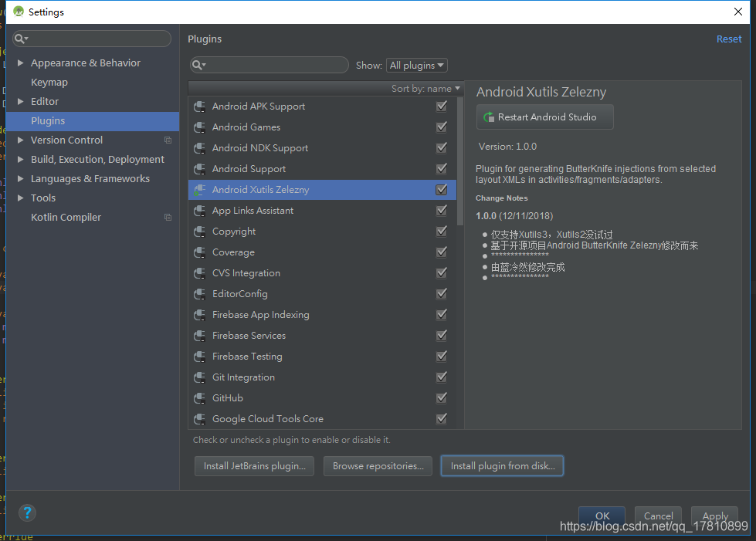Disable the App Links Assistant plugin
Viewport: 756px width, 541px height.
click(441, 210)
